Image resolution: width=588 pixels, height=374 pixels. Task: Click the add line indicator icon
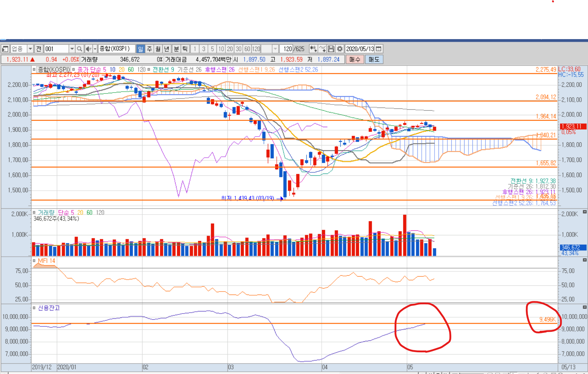point(322,49)
